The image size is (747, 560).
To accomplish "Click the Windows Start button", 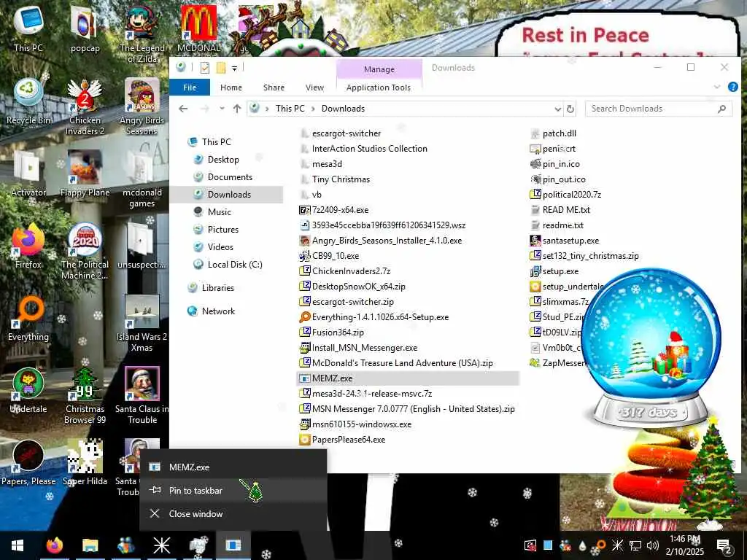I will [18, 545].
